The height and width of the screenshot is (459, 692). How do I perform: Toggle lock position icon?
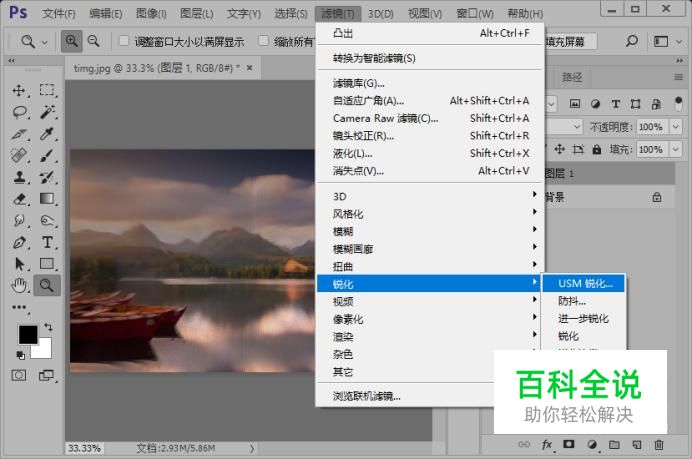560,150
